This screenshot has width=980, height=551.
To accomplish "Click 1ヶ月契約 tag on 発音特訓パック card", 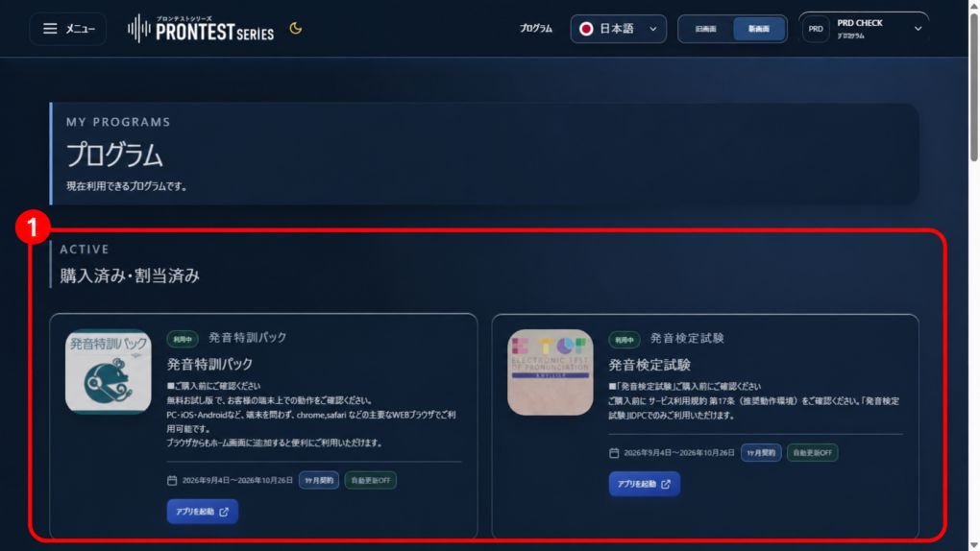I will click(319, 480).
